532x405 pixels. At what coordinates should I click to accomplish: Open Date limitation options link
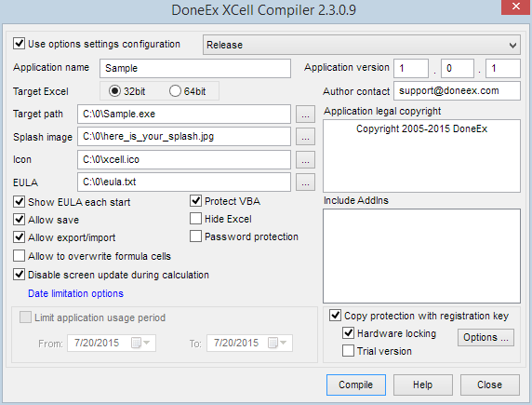pyautogui.click(x=75, y=293)
